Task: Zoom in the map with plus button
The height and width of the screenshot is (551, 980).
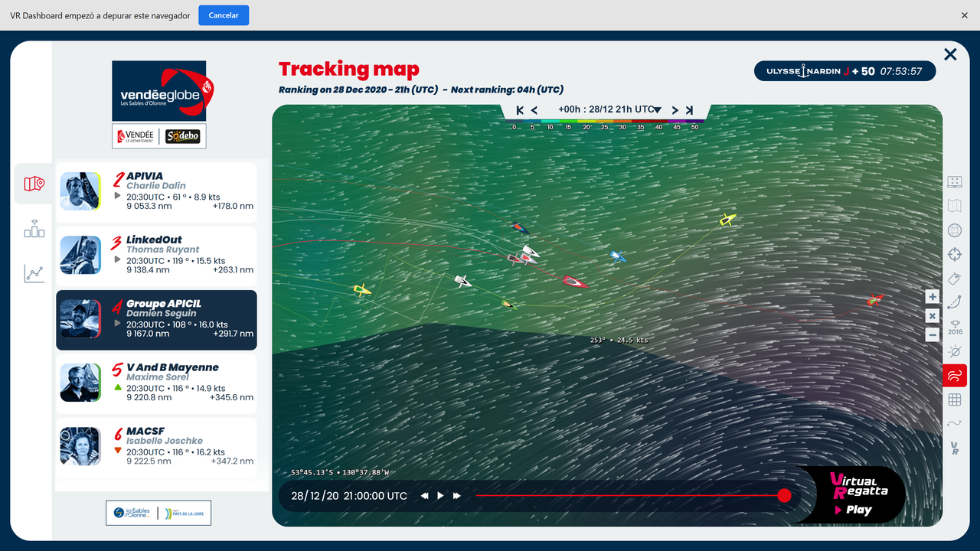Action: coord(932,297)
